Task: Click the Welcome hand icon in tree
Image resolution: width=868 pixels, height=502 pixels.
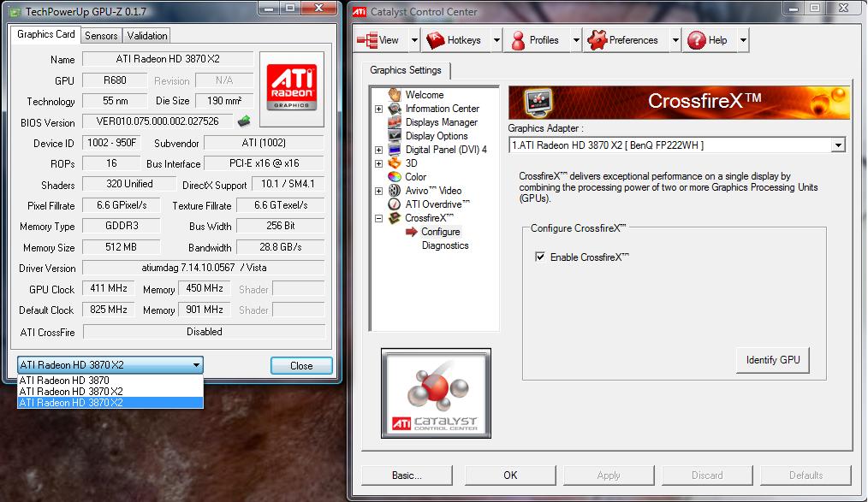Action: [394, 95]
